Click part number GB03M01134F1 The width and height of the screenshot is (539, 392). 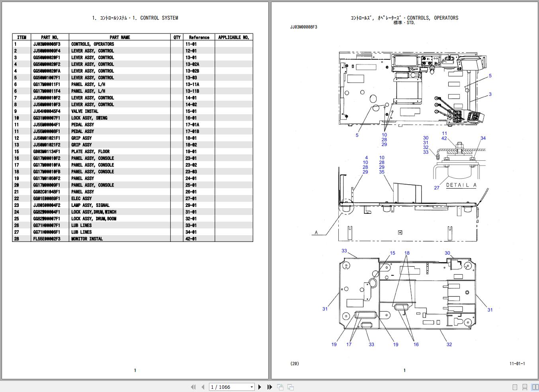point(47,152)
